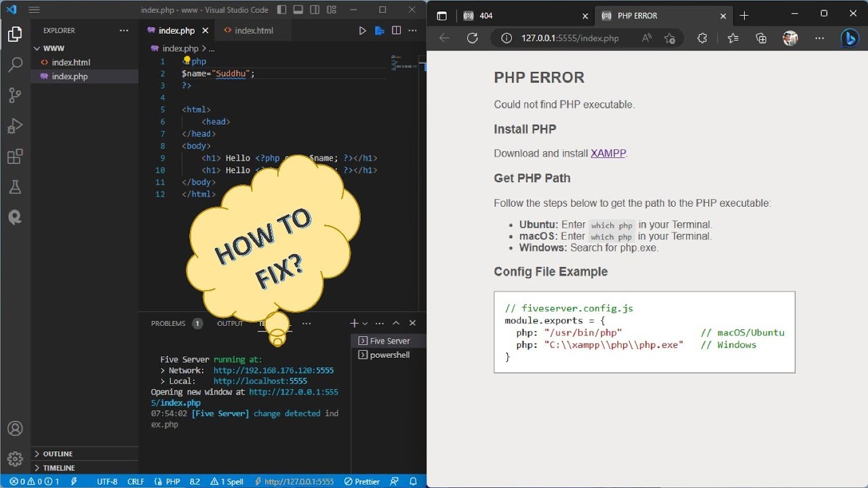Image resolution: width=868 pixels, height=488 pixels.
Task: Open the http://localhost:5555 terminal link
Action: coord(260,381)
